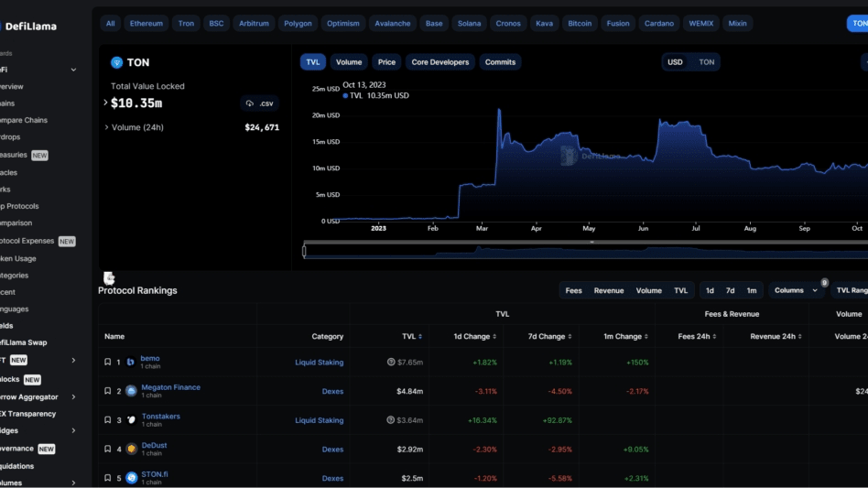Open the Liquid Staking category for bemo
Image resolution: width=868 pixels, height=488 pixels.
tap(319, 363)
